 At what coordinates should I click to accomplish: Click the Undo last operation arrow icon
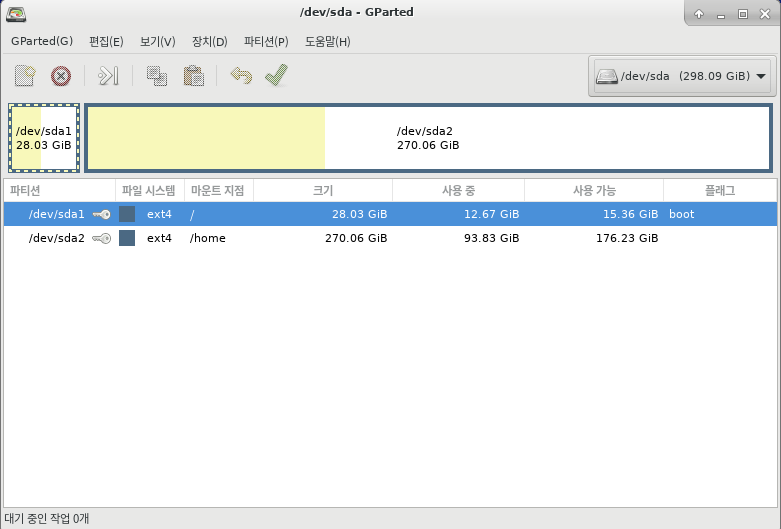coord(241,76)
